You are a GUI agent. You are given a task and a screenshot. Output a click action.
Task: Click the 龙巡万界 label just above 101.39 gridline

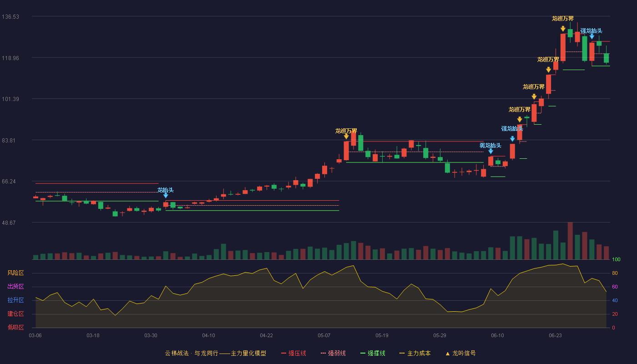tap(534, 87)
